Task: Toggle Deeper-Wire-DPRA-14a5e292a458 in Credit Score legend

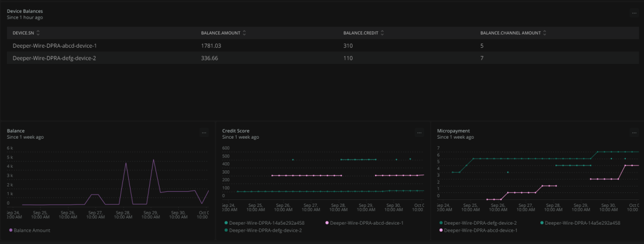Action: (267, 223)
